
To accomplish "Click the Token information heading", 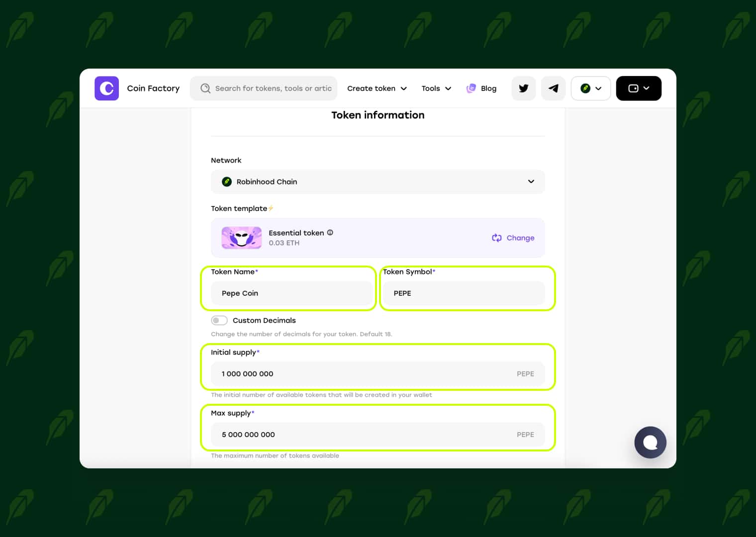I will tap(378, 115).
